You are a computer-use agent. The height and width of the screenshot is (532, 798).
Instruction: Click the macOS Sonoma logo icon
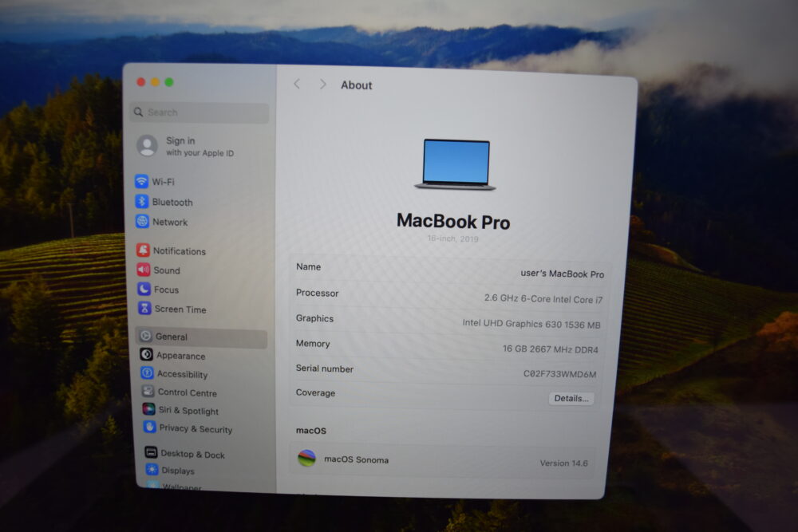[306, 459]
